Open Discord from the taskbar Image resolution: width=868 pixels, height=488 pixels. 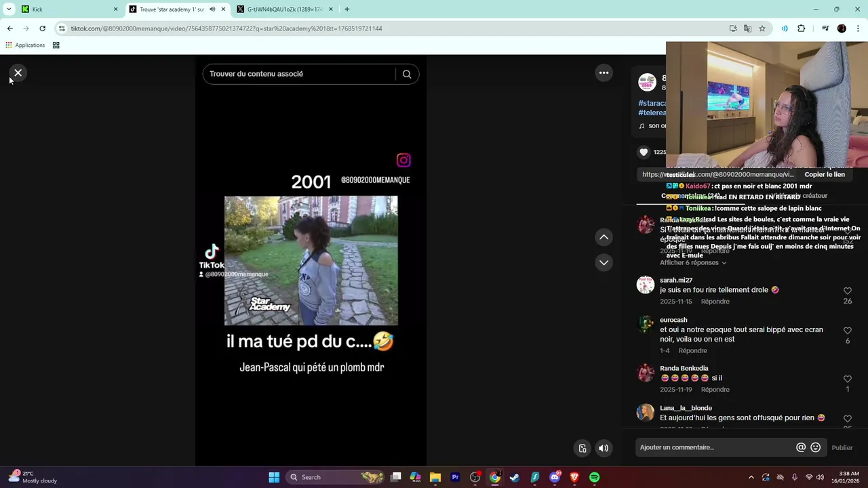click(x=555, y=477)
